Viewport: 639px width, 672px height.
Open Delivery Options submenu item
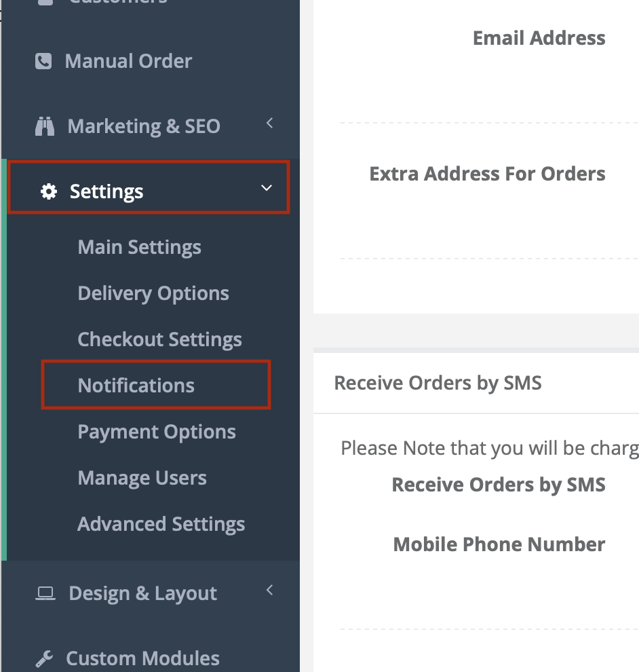153,293
